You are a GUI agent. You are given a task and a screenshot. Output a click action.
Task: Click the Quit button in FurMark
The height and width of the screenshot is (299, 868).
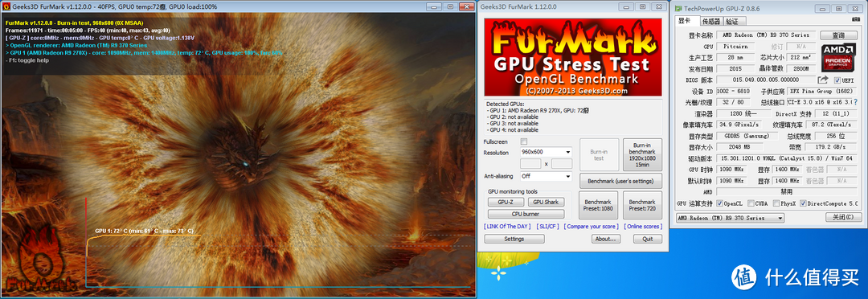pos(648,239)
